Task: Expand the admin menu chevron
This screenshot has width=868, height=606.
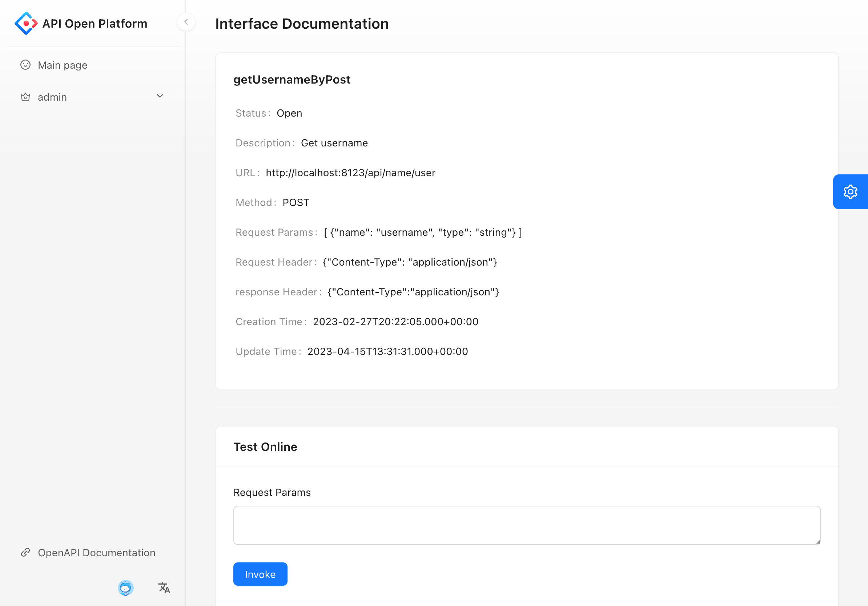Action: point(160,96)
